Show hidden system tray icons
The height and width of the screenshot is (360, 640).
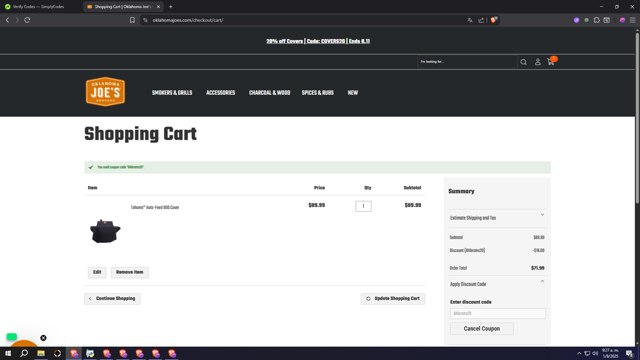coord(579,353)
